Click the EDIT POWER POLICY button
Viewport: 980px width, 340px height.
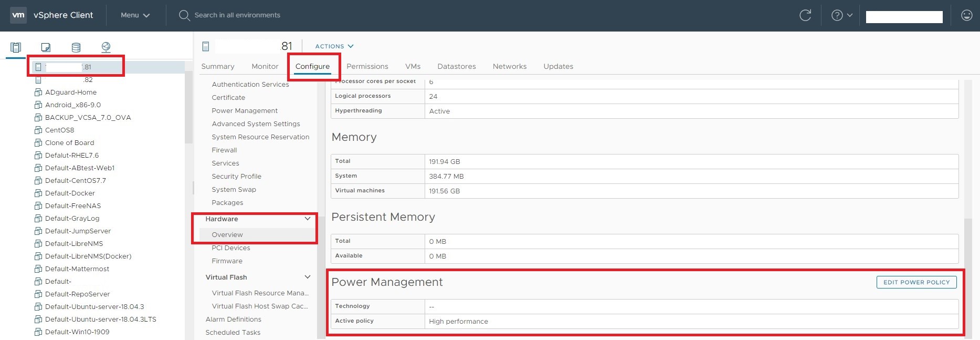point(916,282)
